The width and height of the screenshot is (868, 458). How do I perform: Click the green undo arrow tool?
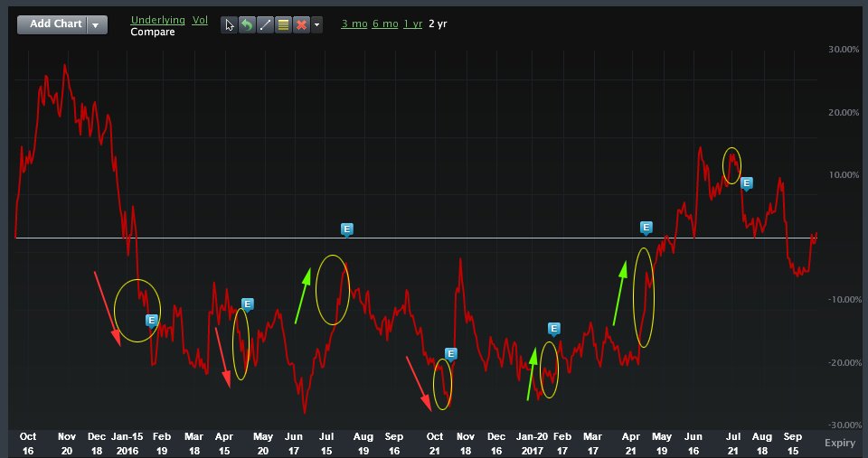248,25
